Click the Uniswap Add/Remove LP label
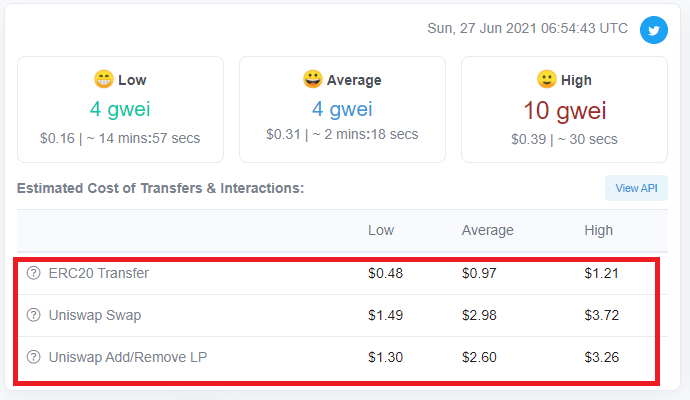 (x=128, y=357)
